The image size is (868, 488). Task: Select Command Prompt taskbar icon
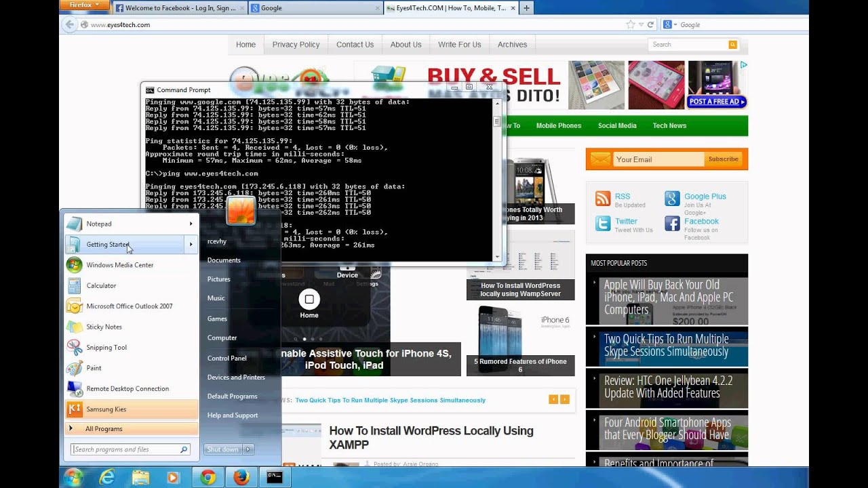point(275,477)
